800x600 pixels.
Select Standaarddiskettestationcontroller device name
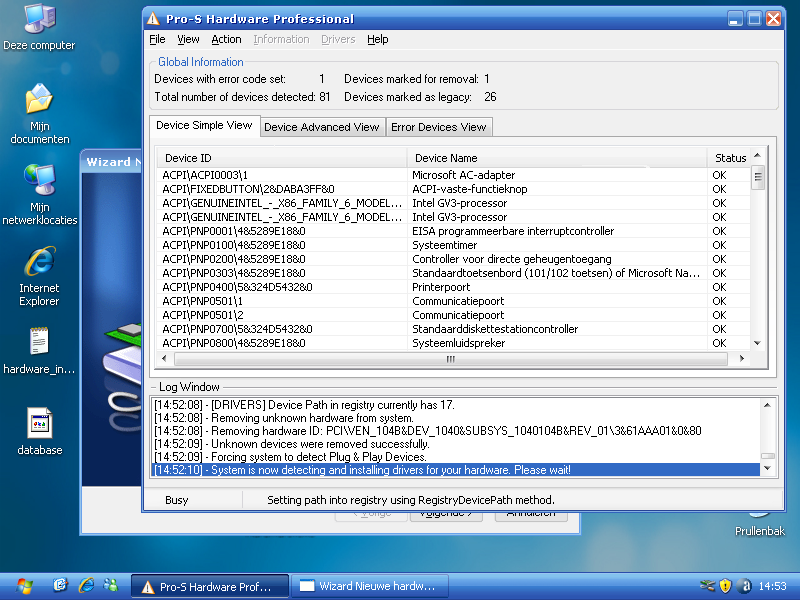click(x=495, y=329)
